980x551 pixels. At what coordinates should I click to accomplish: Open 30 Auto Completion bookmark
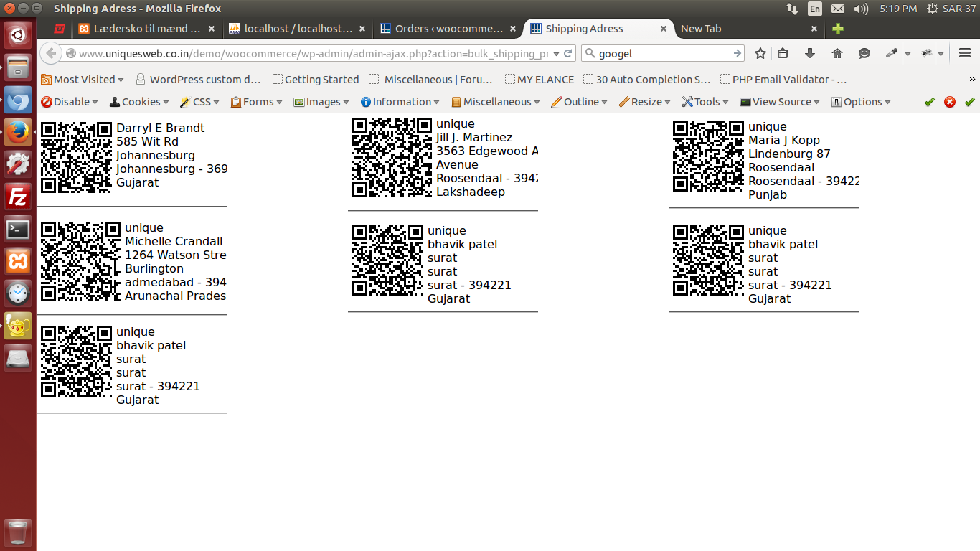(x=647, y=80)
